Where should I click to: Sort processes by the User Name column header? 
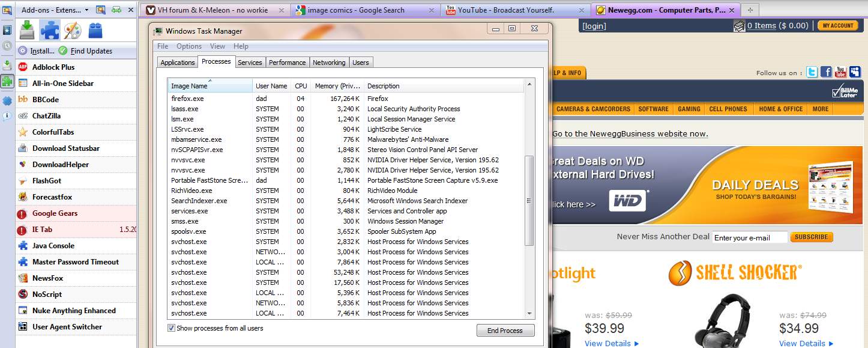(271, 86)
